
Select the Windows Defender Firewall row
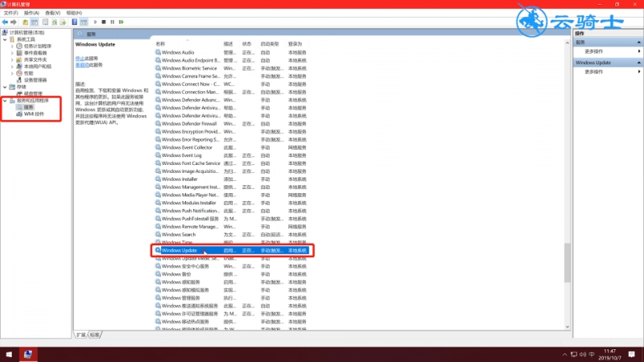coord(232,124)
